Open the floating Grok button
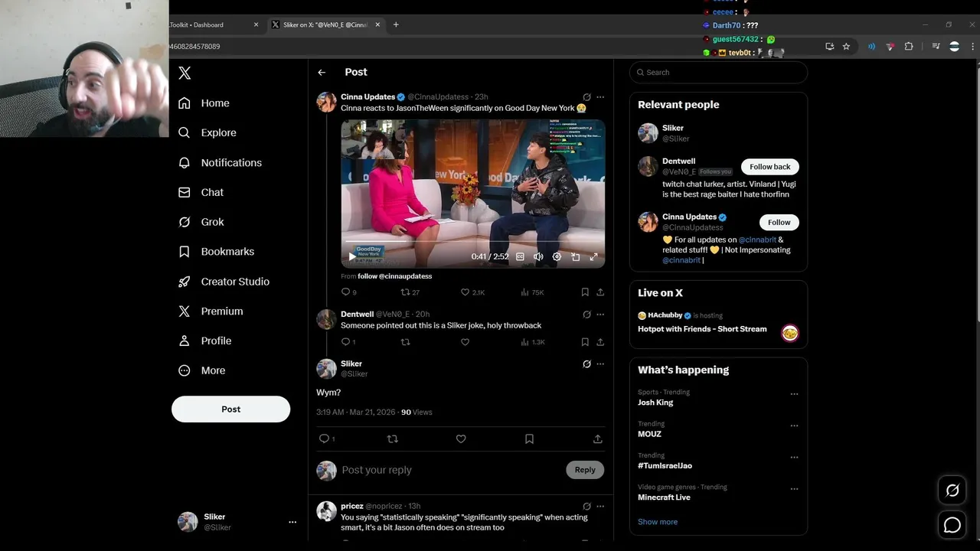The image size is (980, 551). coord(952,491)
